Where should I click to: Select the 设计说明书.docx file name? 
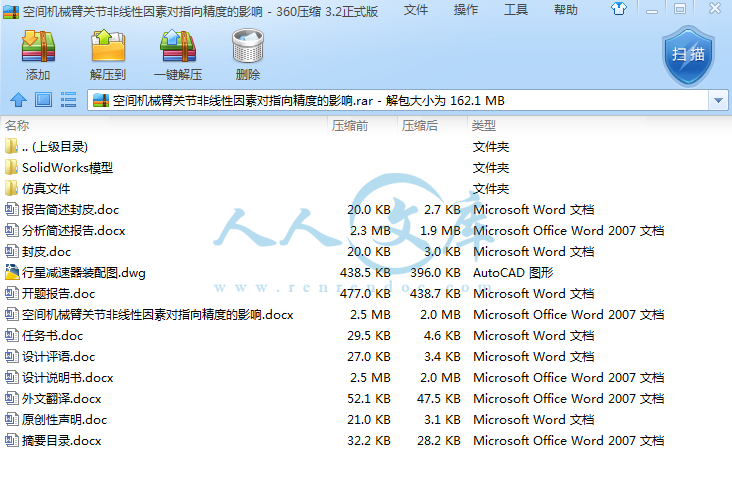point(68,378)
